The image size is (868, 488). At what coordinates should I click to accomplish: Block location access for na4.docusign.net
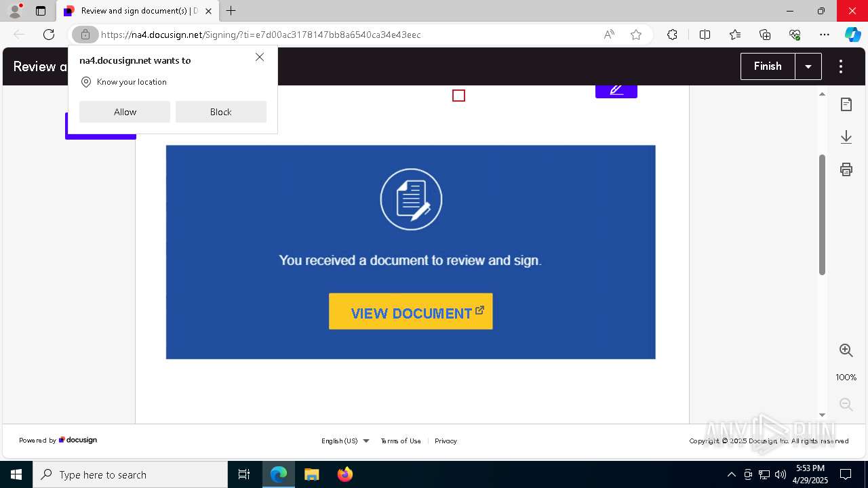click(221, 112)
